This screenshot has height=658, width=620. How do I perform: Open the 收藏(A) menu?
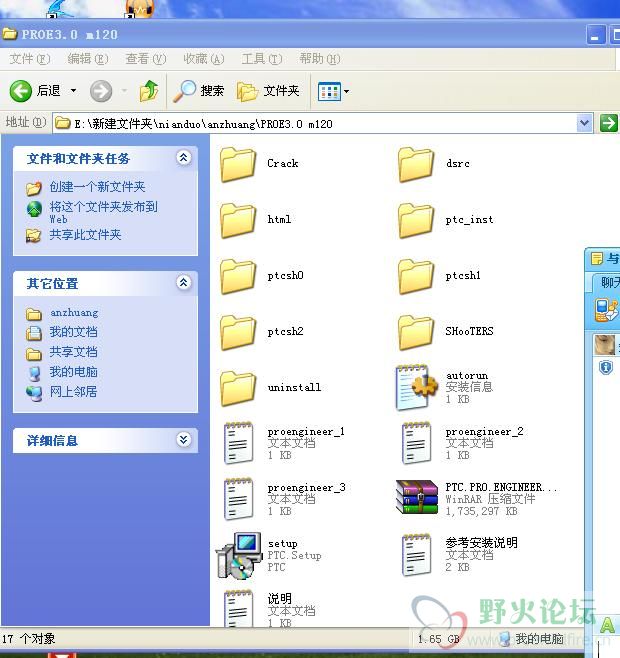204,59
